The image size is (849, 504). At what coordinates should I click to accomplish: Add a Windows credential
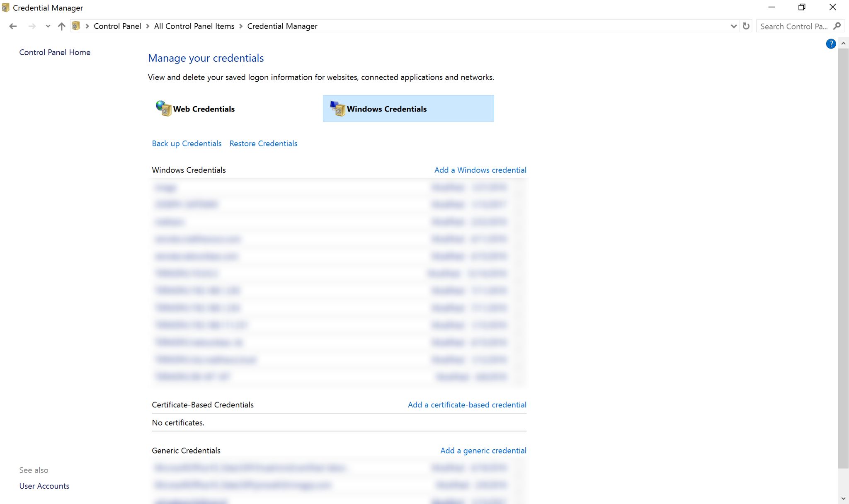click(x=480, y=170)
